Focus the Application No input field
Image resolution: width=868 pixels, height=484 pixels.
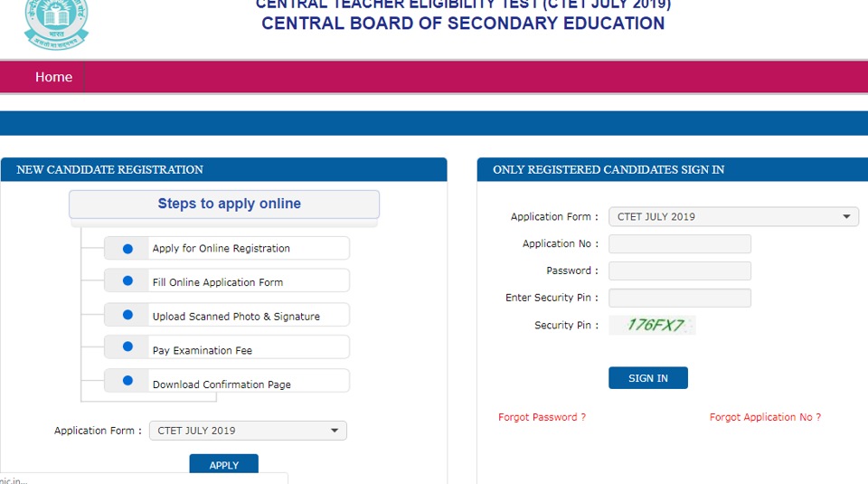click(680, 243)
